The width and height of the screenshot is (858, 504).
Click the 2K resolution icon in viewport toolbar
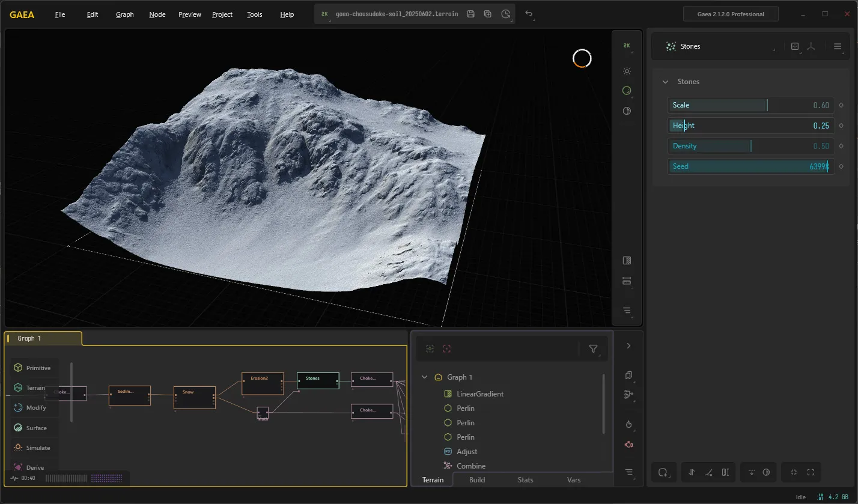(627, 46)
